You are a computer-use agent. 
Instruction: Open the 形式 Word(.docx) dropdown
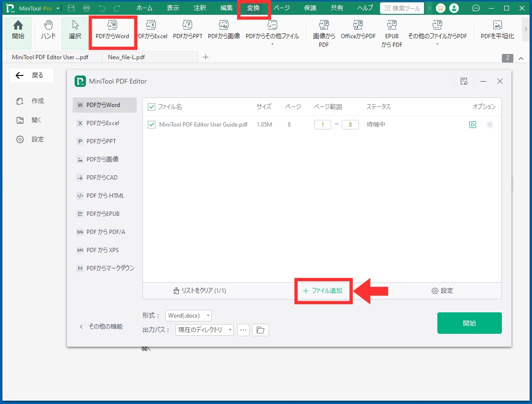188,316
